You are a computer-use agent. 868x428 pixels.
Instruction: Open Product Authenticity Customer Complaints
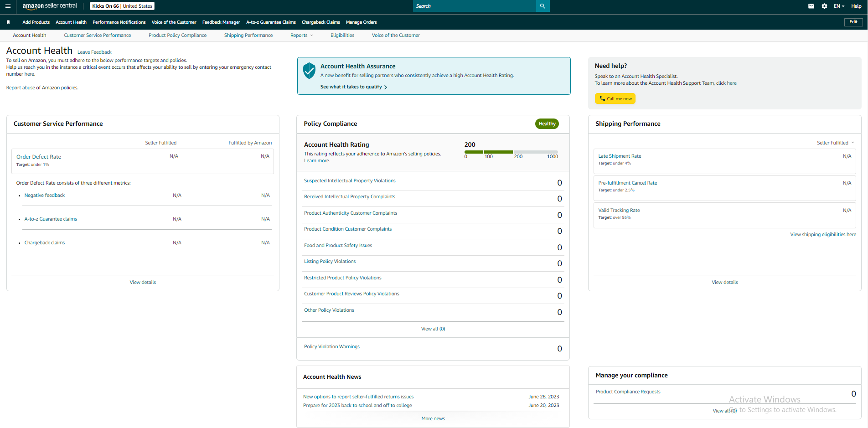(351, 213)
